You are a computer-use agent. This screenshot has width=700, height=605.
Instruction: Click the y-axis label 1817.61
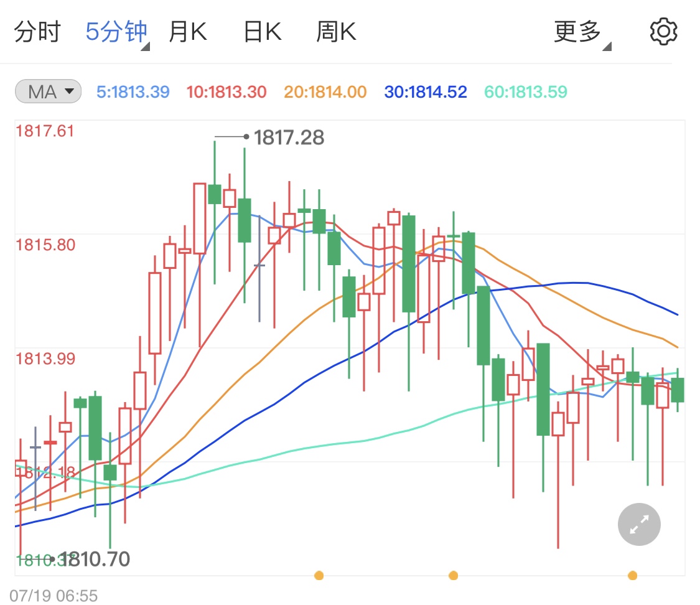[45, 131]
